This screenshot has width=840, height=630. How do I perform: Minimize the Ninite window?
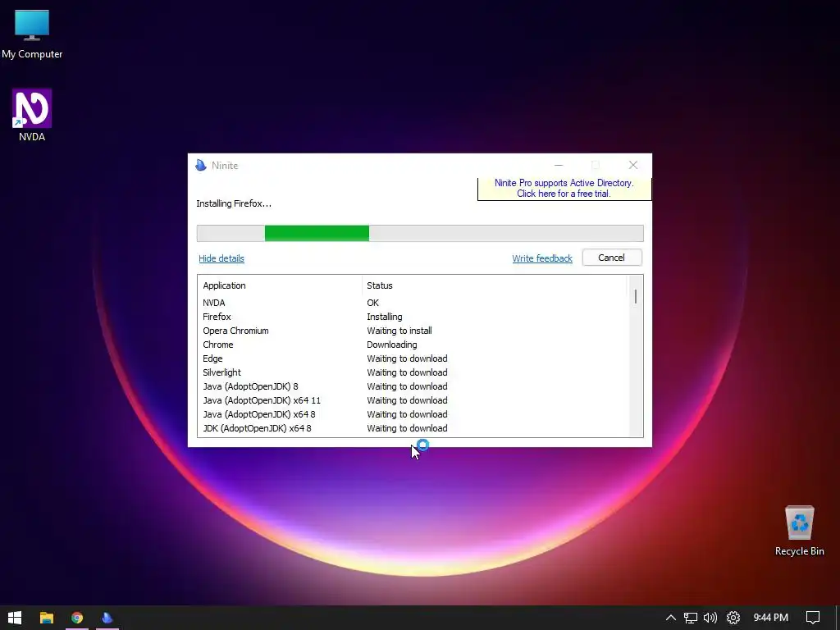tap(558, 165)
